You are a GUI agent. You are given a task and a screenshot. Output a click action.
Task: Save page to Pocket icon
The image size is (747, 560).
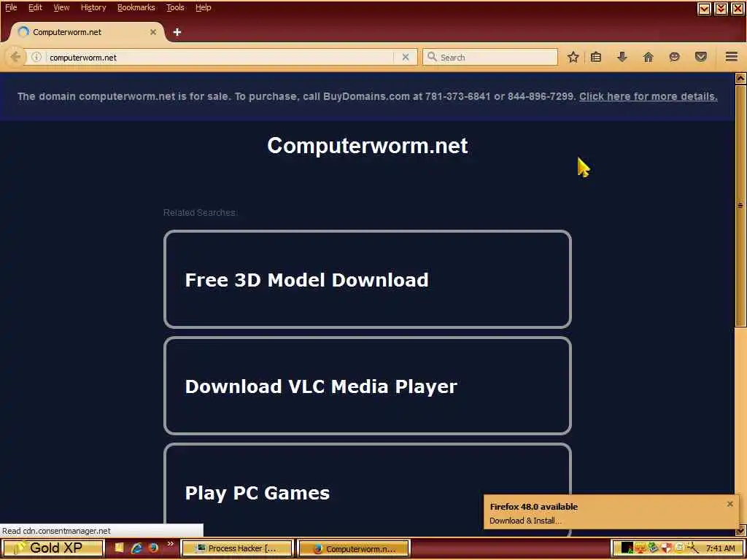[x=701, y=57]
